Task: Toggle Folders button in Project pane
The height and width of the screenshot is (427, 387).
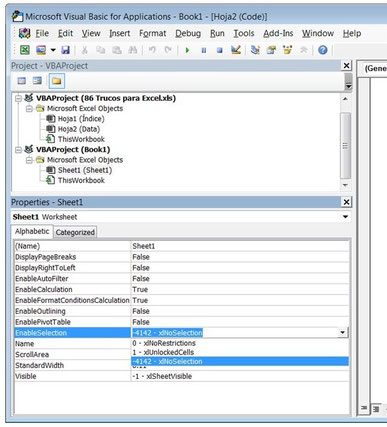Action: tap(57, 81)
